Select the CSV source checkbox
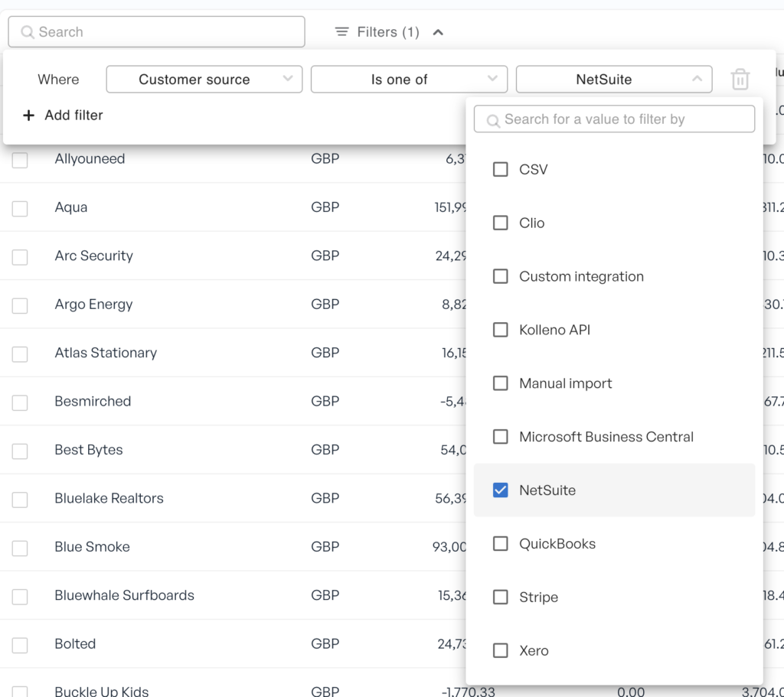This screenshot has width=784, height=697. [x=501, y=169]
